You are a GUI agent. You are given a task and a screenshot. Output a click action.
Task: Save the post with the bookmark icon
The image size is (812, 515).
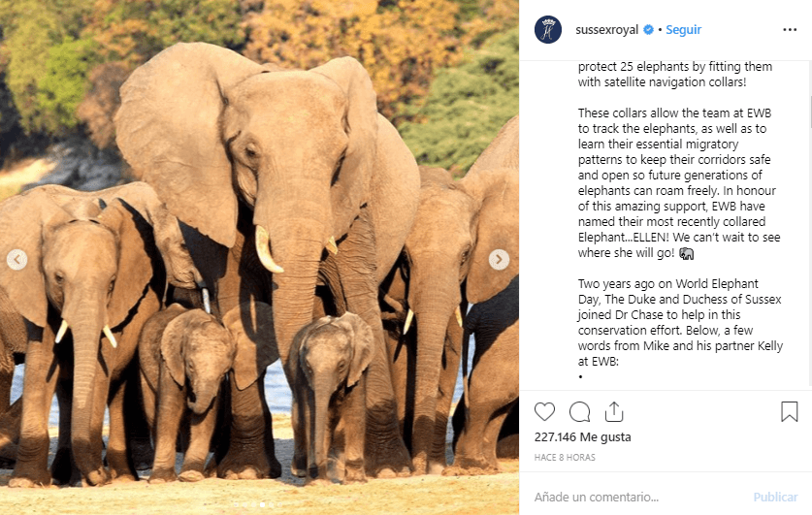789,412
